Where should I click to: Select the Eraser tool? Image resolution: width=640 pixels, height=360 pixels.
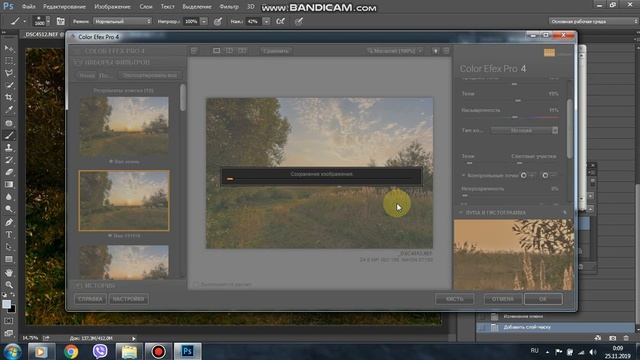[9, 172]
